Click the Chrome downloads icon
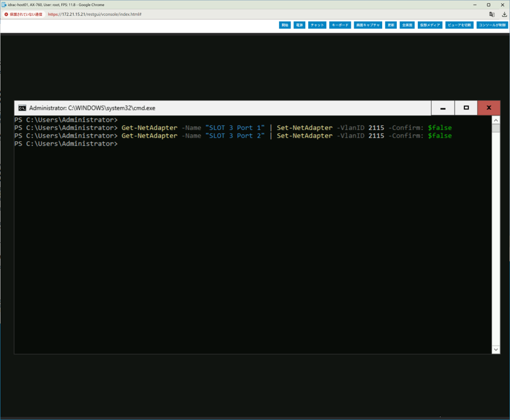This screenshot has height=420, width=510. click(504, 14)
